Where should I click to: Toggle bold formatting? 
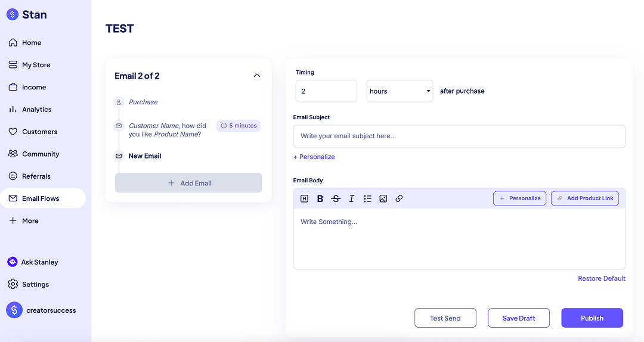(x=320, y=199)
